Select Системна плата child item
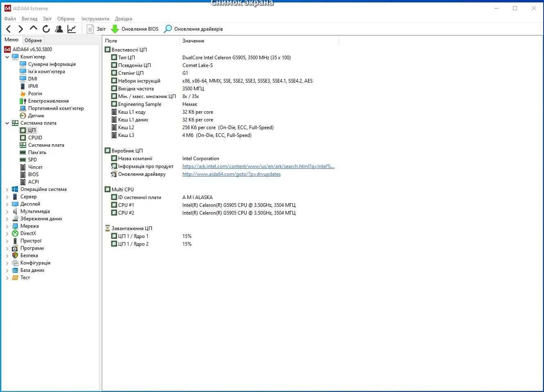This screenshot has height=392, width=544. pos(46,145)
